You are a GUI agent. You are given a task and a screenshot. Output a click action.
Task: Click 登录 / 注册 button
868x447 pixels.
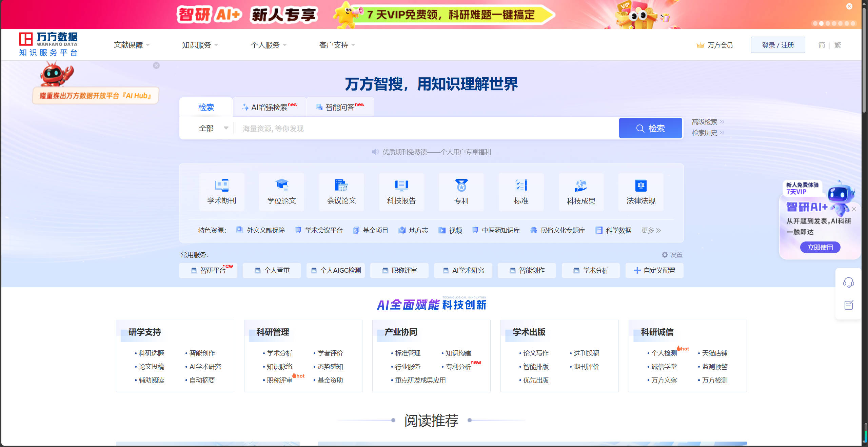coord(778,45)
